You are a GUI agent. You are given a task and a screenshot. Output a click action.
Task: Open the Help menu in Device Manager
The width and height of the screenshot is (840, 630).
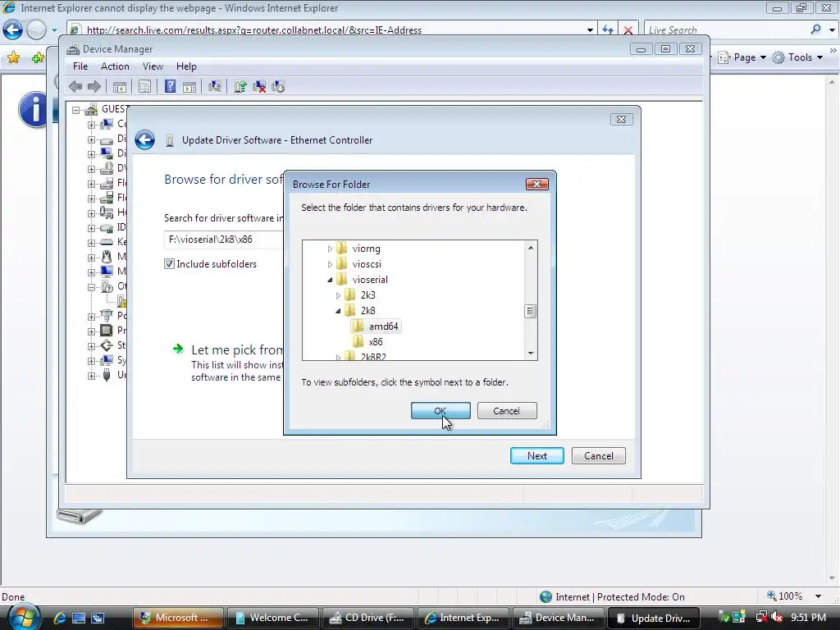[186, 66]
